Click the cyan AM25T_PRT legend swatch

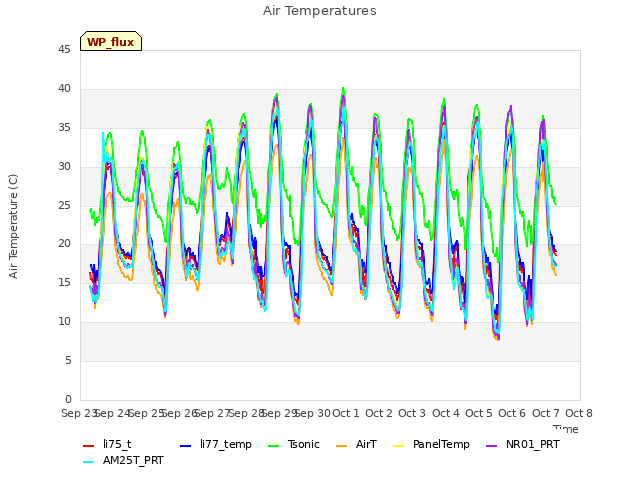[x=89, y=462]
